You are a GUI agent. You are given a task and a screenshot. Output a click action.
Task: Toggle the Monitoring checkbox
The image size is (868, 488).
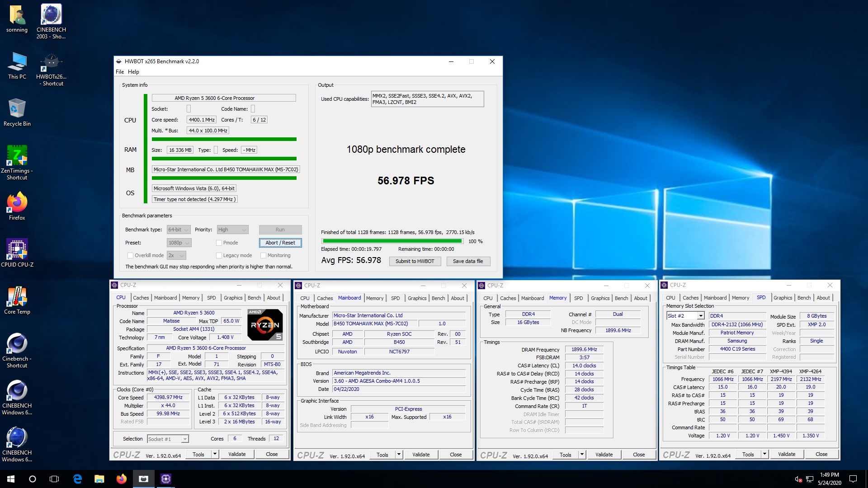pos(263,255)
